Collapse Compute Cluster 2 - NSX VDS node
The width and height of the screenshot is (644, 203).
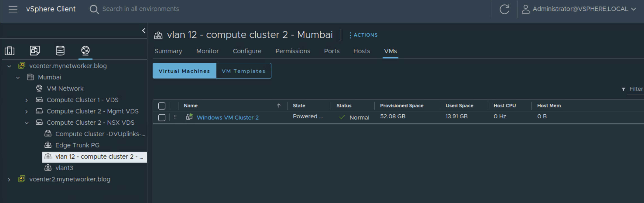[x=27, y=123]
